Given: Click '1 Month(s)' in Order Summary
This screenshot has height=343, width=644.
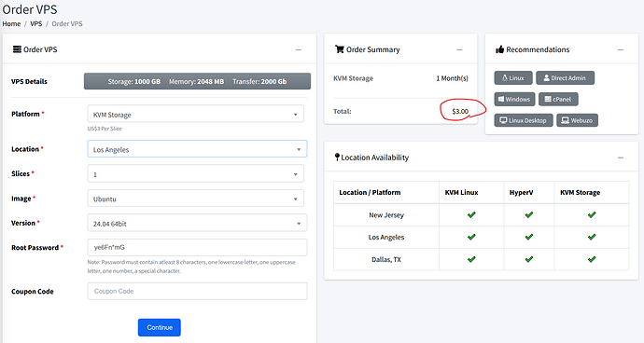Looking at the screenshot, I should point(452,78).
